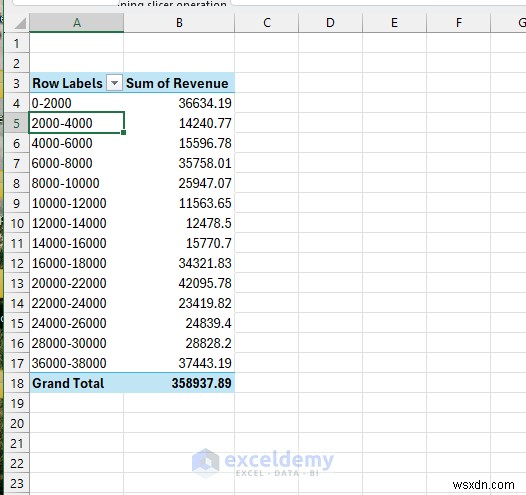Viewport: 526px width, 495px height.
Task: Select the revenue value 15770.7
Action: pos(179,243)
